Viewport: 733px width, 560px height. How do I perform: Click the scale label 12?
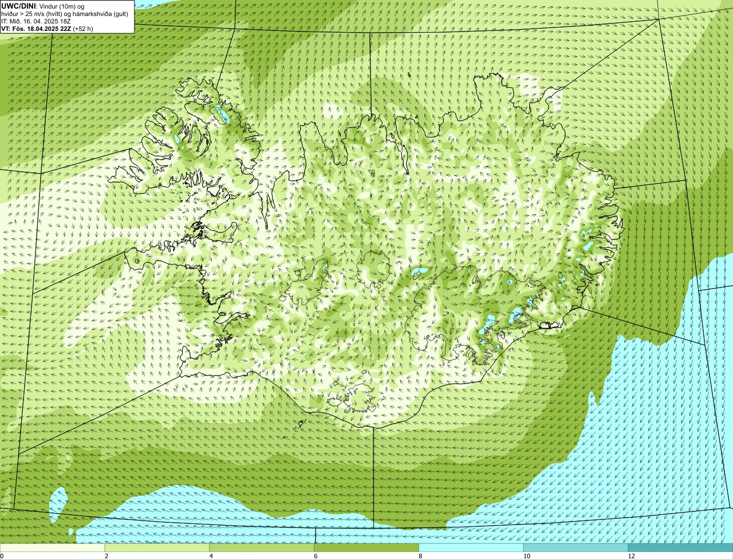click(631, 556)
